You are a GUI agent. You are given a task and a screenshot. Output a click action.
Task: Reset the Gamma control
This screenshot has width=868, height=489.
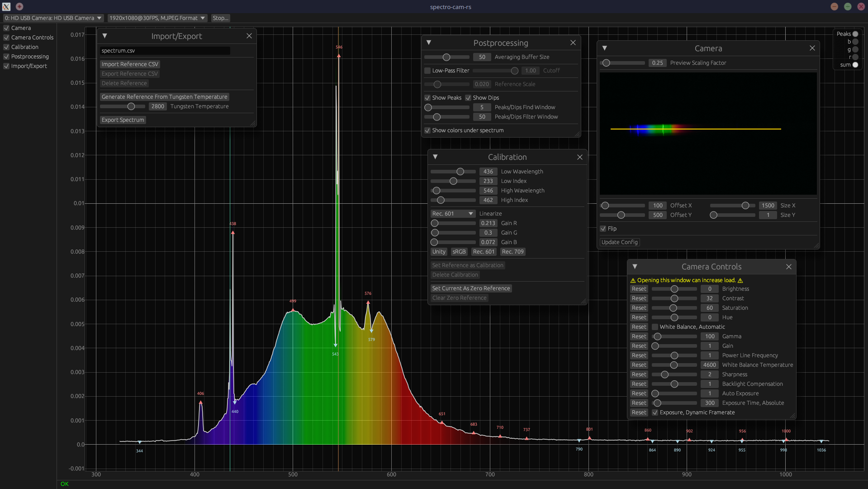[x=639, y=336]
